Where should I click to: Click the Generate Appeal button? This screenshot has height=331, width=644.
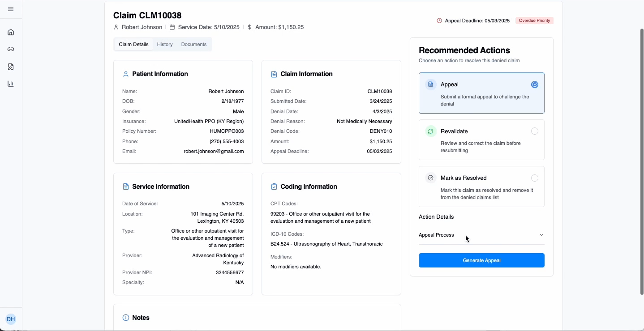(481, 260)
